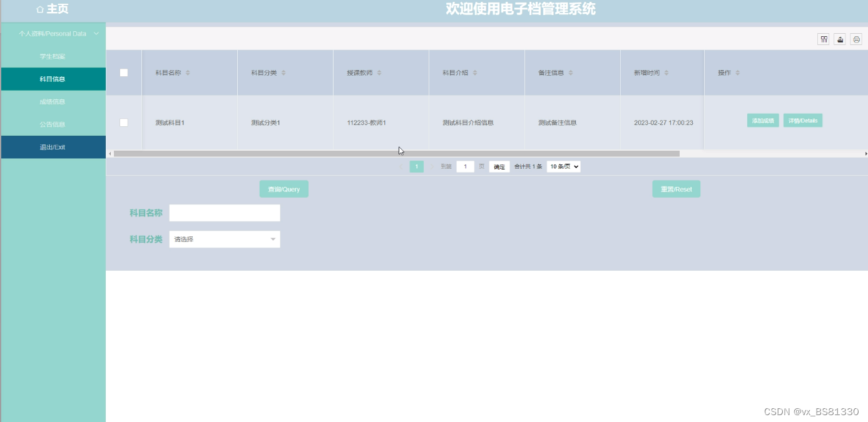
Task: Sort by 操作 column arrows
Action: tap(738, 73)
